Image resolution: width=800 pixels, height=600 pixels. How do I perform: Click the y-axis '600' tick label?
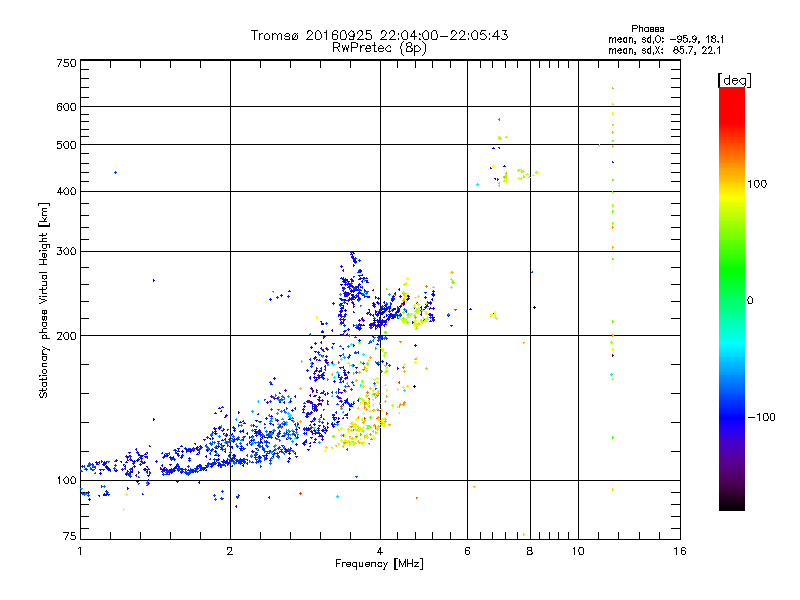pyautogui.click(x=67, y=107)
